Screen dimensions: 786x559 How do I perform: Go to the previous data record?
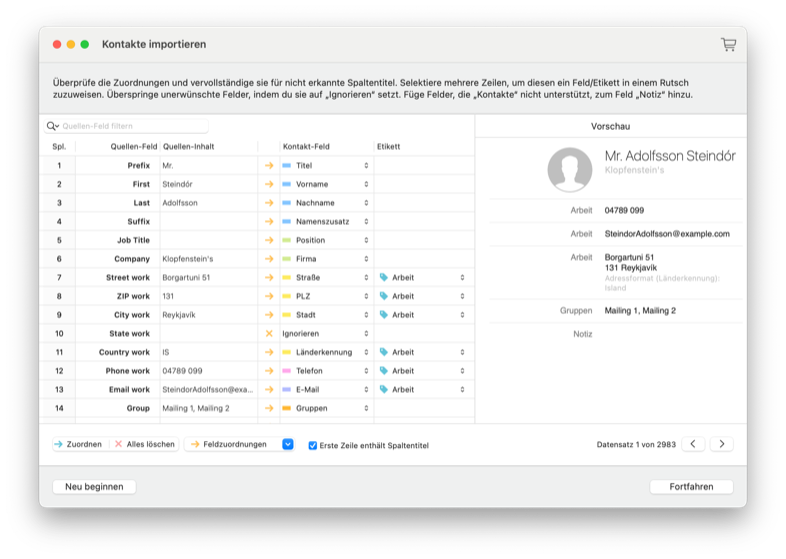click(x=694, y=444)
